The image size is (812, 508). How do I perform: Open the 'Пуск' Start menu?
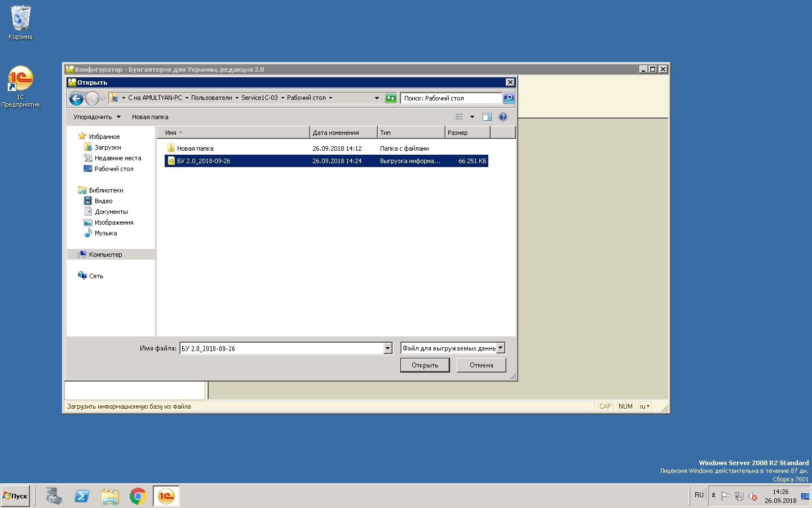pos(15,496)
